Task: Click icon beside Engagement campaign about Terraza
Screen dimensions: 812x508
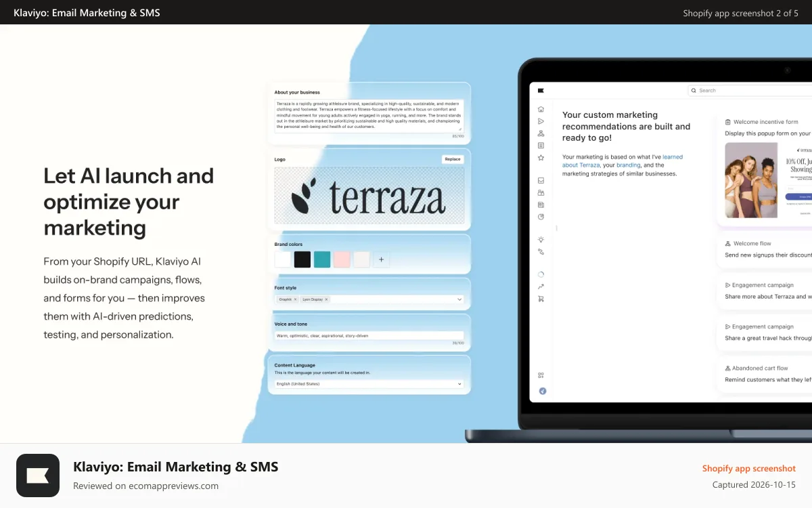Action: click(x=727, y=285)
